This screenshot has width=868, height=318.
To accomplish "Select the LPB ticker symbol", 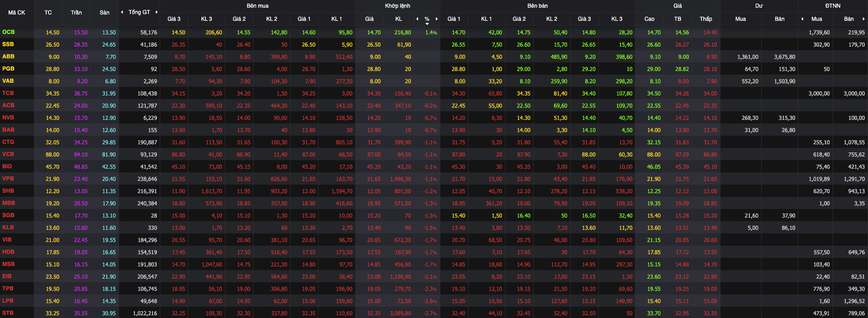I will coord(8,301).
